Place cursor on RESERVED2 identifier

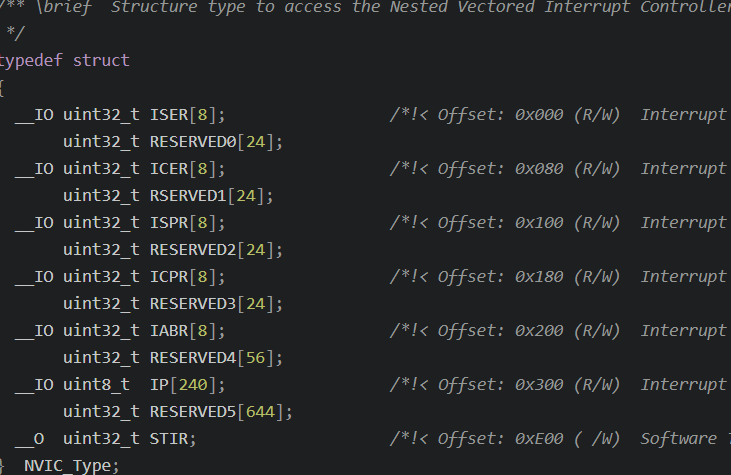(x=193, y=250)
